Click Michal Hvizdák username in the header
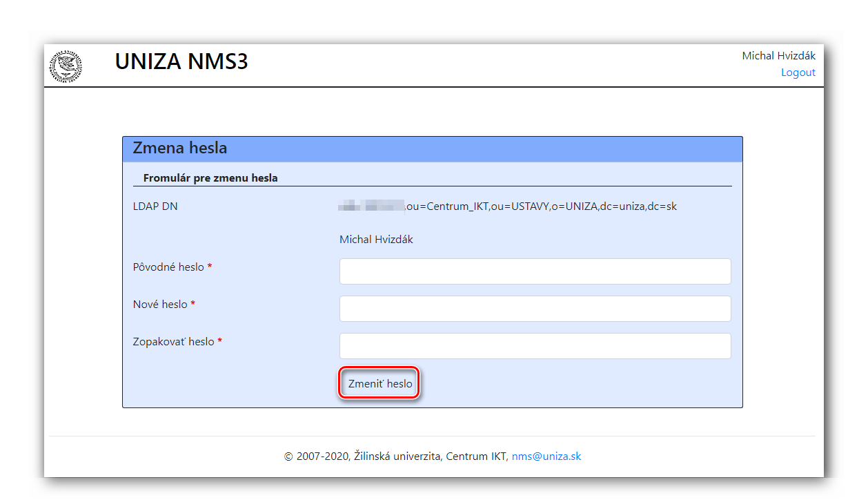868x500 pixels. (x=778, y=56)
